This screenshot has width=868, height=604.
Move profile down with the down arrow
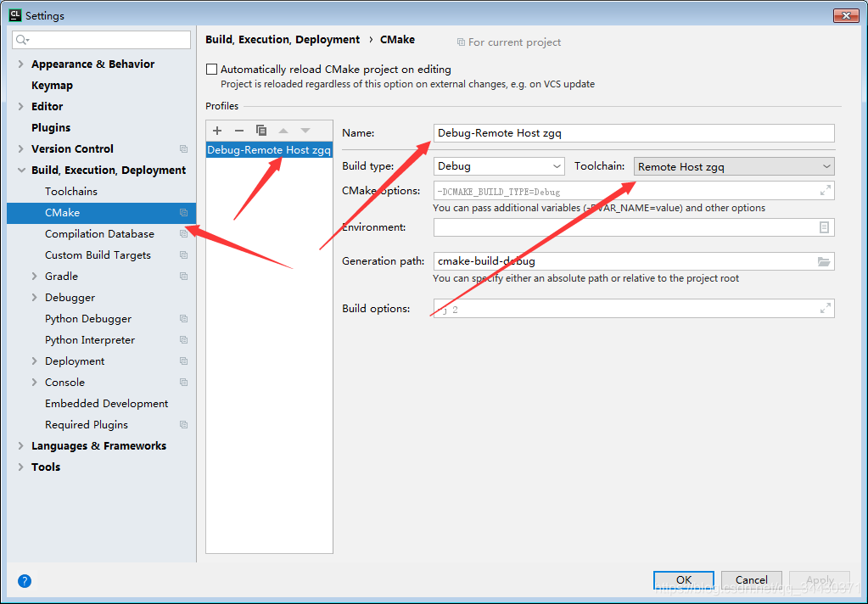click(x=305, y=131)
